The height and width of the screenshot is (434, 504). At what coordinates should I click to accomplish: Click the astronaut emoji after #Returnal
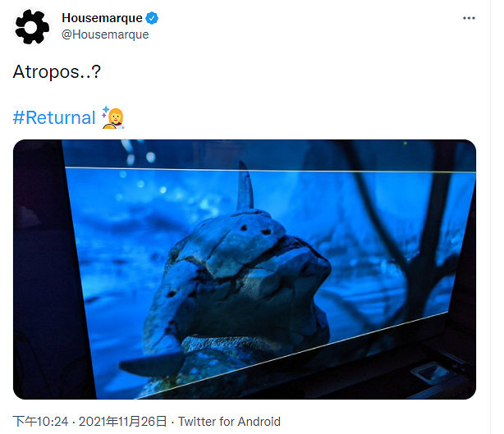pyautogui.click(x=112, y=117)
